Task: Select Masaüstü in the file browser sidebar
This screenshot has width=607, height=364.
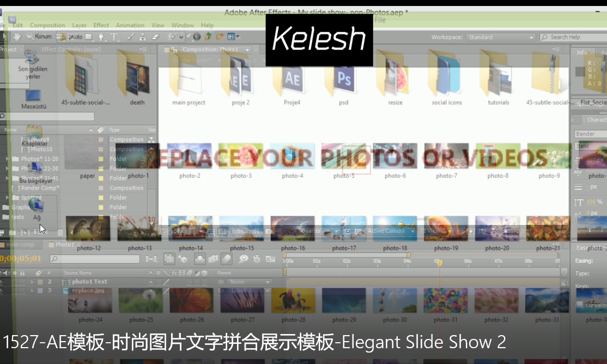Action: 34,99
